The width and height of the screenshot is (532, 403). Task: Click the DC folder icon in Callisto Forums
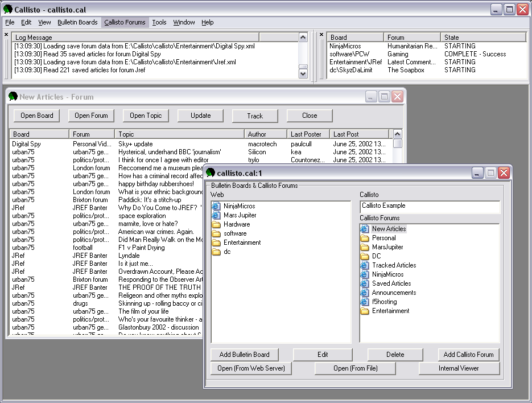pos(364,256)
